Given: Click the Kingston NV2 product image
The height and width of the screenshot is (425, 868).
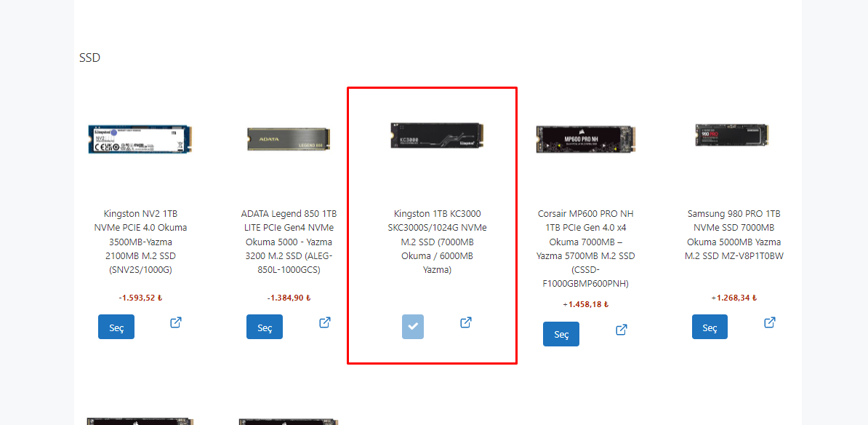Looking at the screenshot, I should tap(140, 138).
